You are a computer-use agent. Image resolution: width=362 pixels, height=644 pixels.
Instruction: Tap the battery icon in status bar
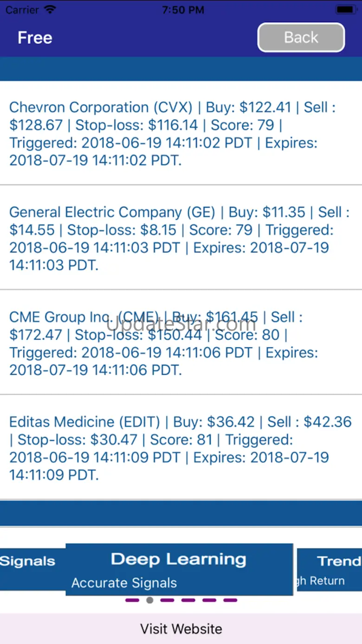[x=346, y=9]
